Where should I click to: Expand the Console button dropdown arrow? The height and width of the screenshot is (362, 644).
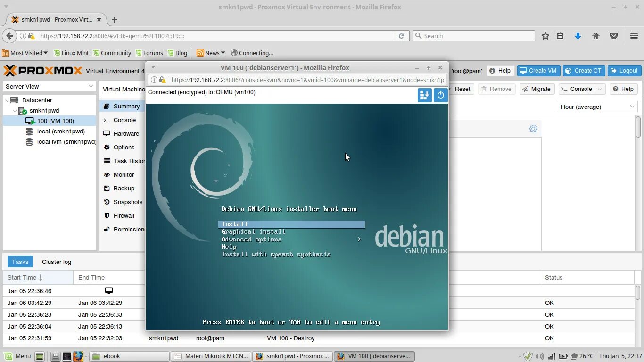(x=600, y=89)
